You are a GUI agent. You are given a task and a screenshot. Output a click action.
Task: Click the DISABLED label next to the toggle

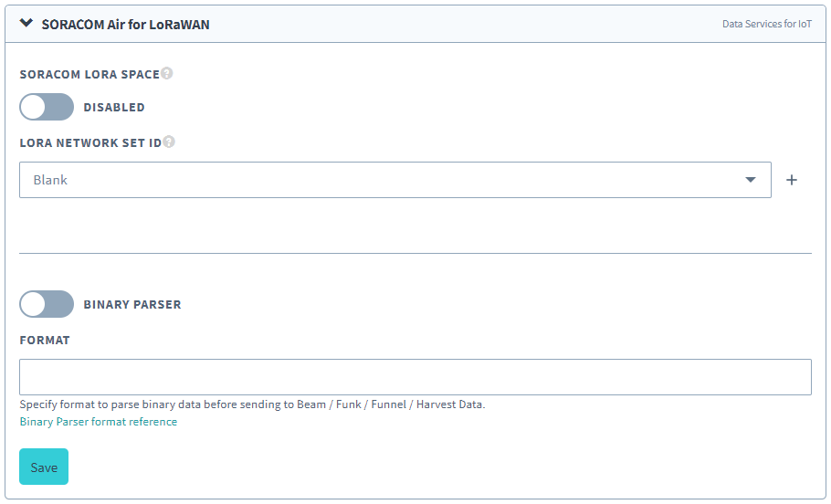coord(114,107)
